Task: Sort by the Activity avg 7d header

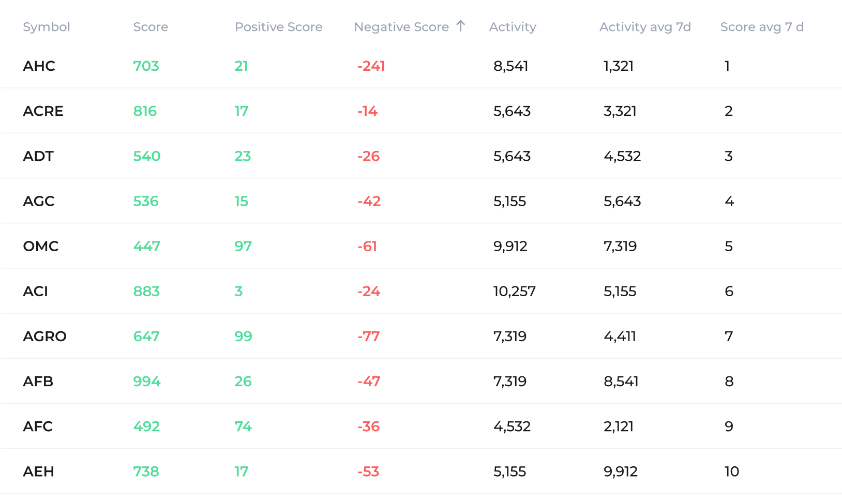Action: pos(645,27)
